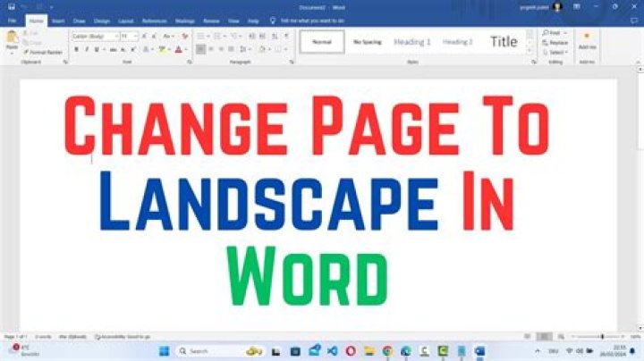Click the Save icon in title bar

[11, 6]
